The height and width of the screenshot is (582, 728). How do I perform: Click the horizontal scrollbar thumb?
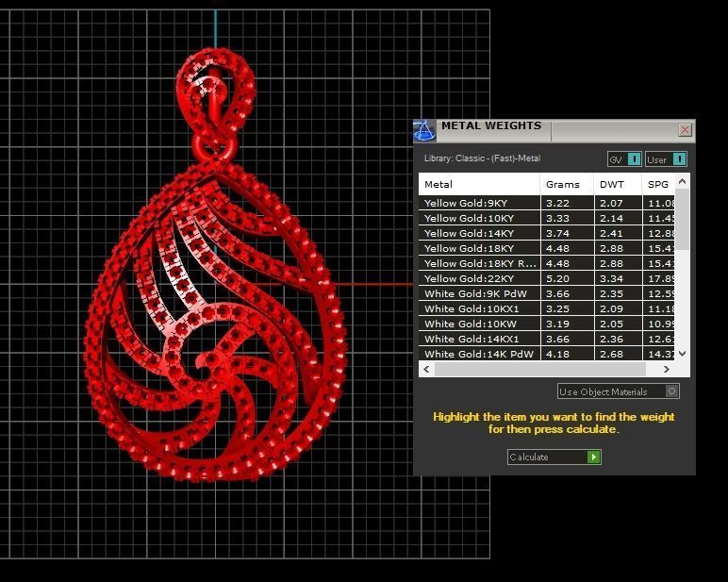(540, 369)
